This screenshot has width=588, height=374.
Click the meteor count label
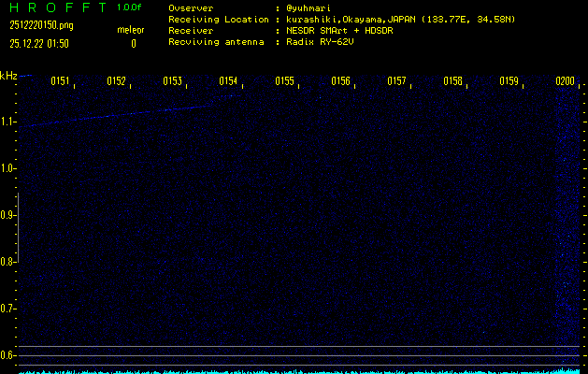(131, 30)
